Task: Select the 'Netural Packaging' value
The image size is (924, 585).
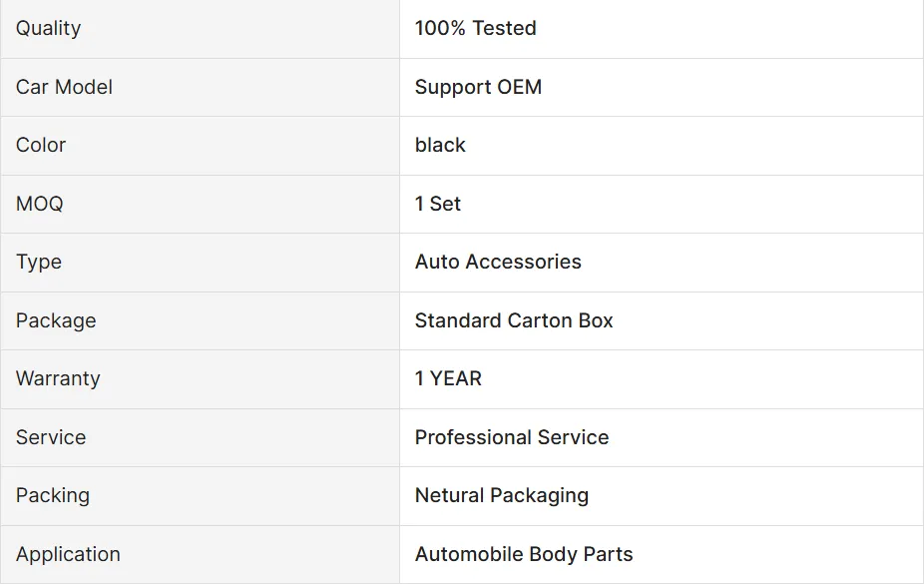Action: pyautogui.click(x=502, y=495)
